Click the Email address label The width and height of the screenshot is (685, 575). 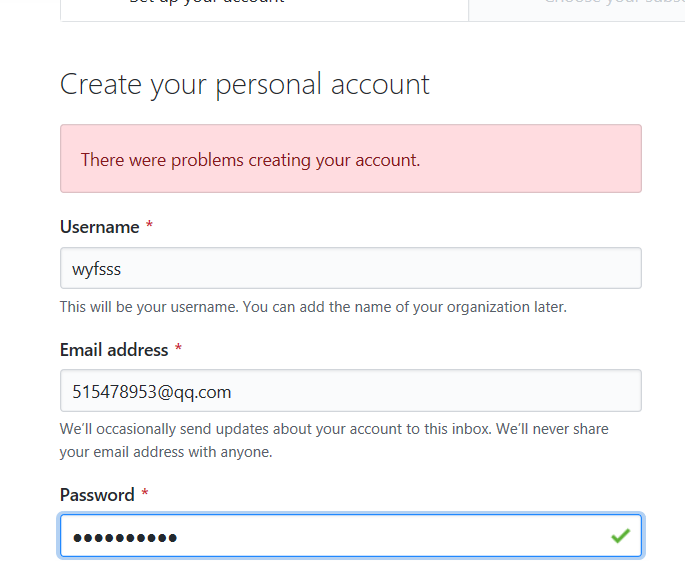[x=114, y=350]
